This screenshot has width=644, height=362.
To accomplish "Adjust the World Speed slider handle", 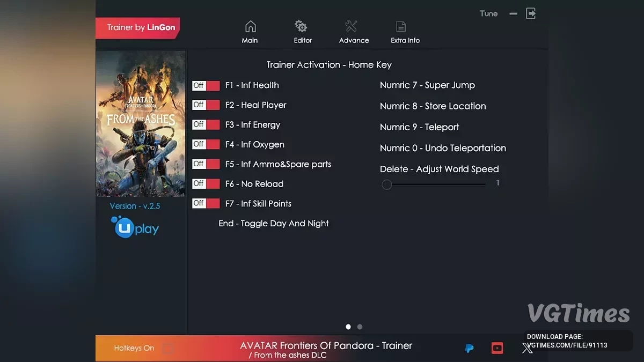I will pos(386,184).
